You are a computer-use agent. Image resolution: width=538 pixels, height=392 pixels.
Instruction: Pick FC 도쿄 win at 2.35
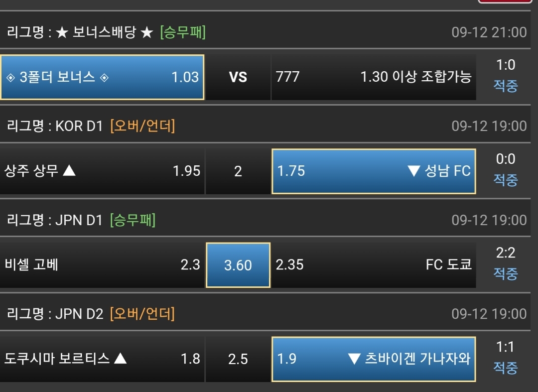373,264
